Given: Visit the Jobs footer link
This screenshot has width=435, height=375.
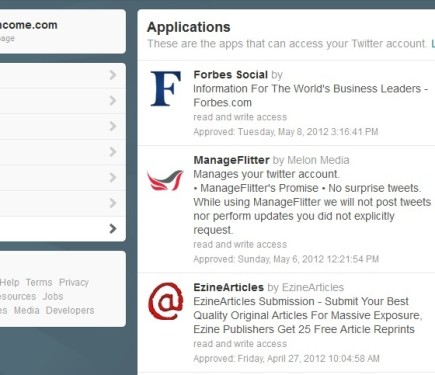Looking at the screenshot, I should pos(53,296).
